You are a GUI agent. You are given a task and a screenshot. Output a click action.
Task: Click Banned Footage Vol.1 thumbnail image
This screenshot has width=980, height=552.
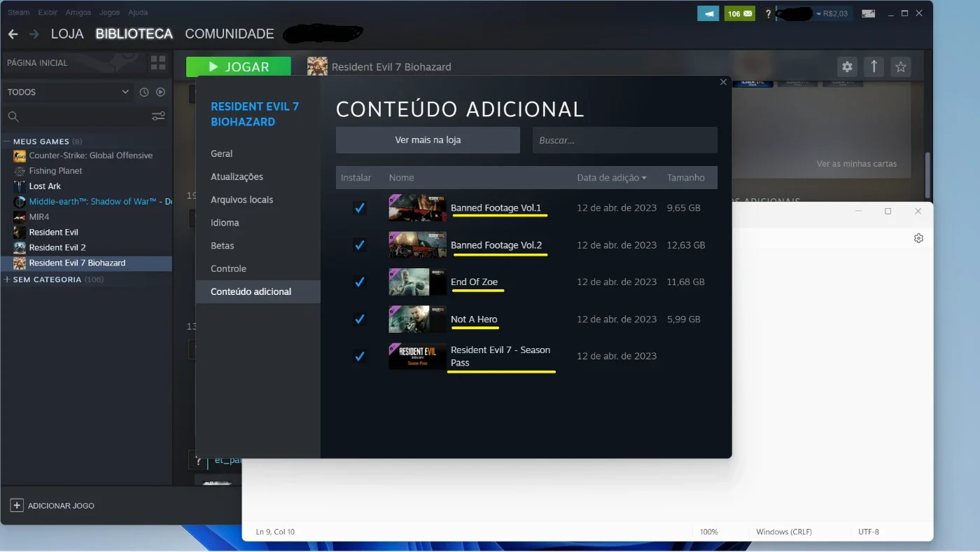point(417,208)
